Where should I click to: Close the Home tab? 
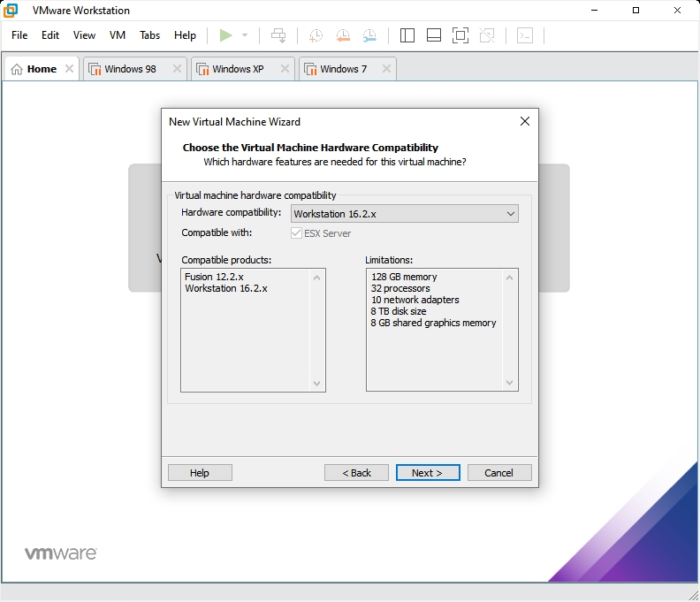click(69, 69)
